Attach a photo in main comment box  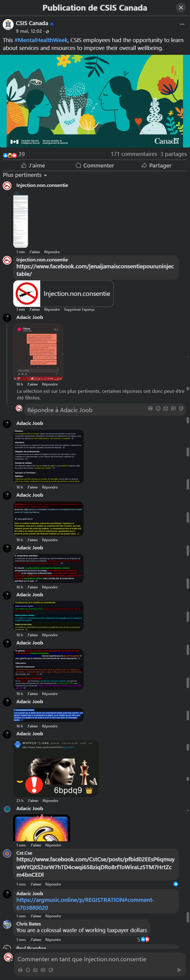(35, 970)
